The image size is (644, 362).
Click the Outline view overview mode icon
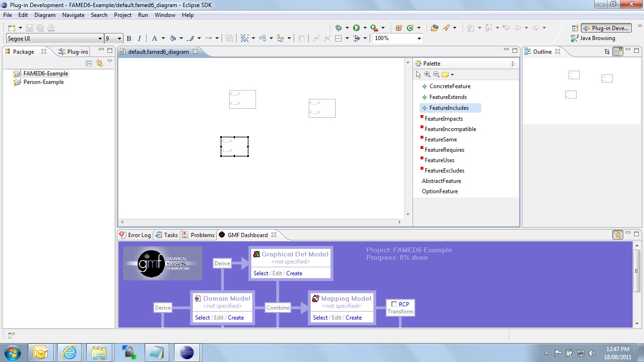click(618, 52)
